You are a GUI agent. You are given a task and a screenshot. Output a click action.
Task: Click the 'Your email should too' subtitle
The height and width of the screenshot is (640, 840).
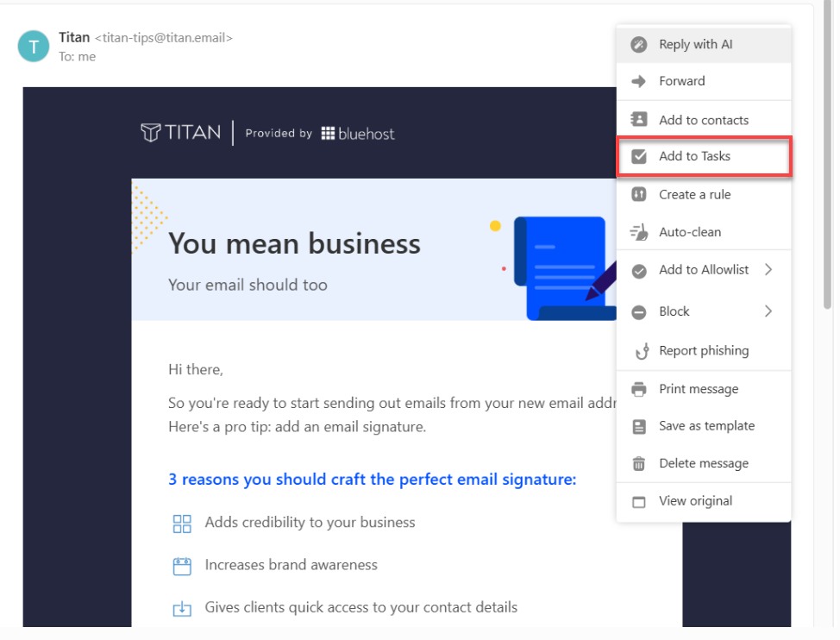[248, 285]
